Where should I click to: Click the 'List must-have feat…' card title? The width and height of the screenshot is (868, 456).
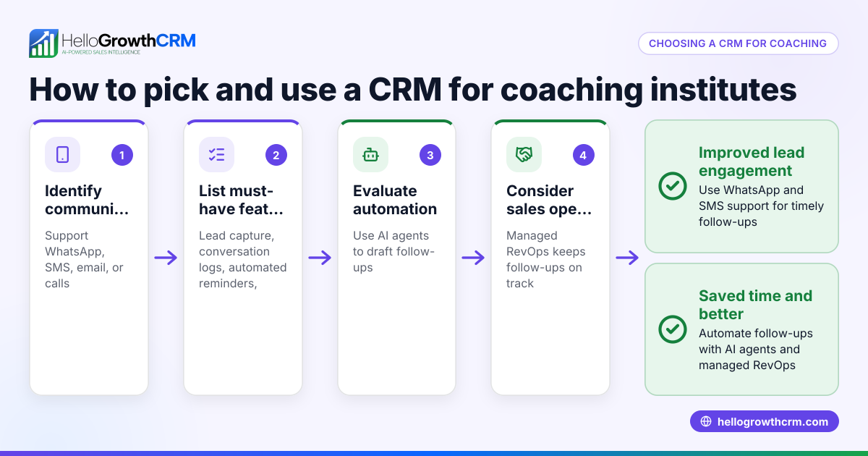[242, 200]
